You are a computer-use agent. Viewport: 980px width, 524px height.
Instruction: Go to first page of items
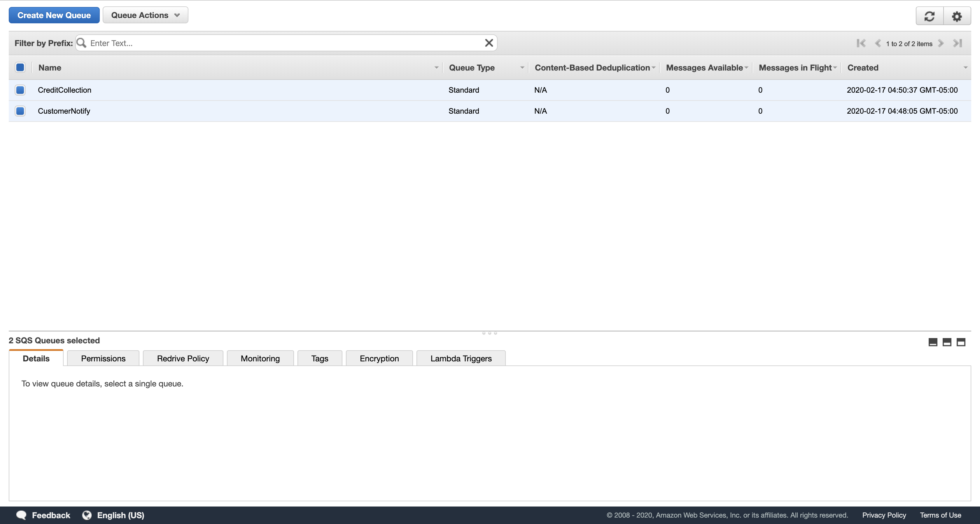tap(861, 43)
